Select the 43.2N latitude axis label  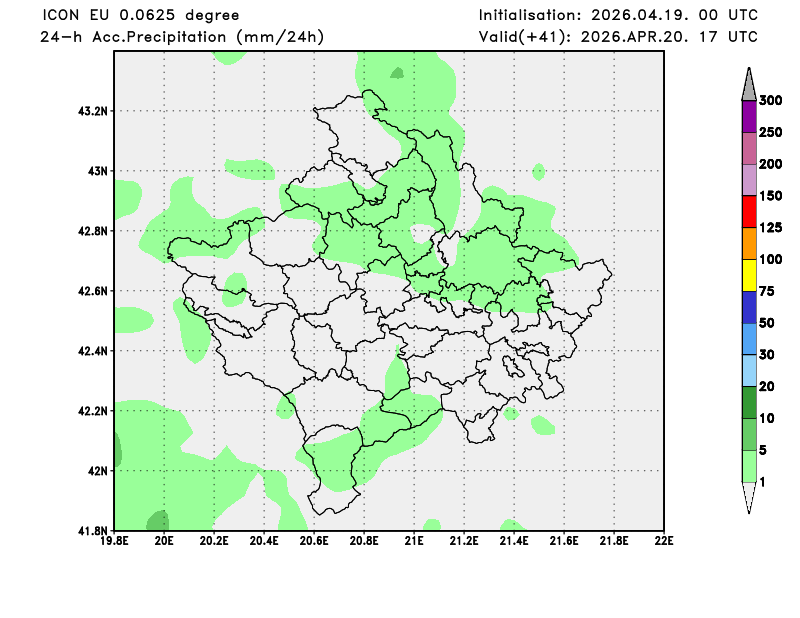click(x=91, y=111)
